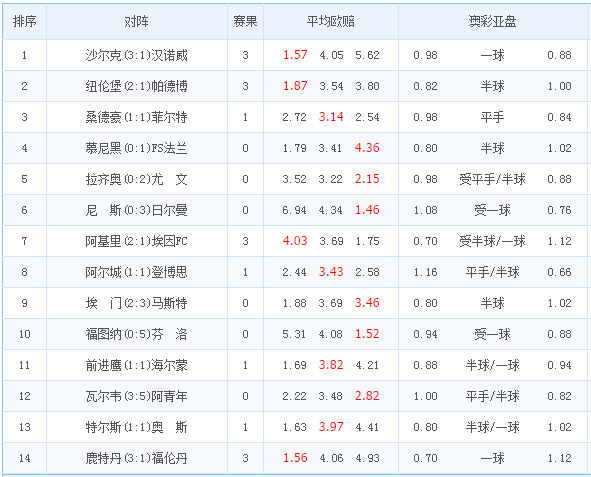Click the 赛果 column header

coord(245,21)
